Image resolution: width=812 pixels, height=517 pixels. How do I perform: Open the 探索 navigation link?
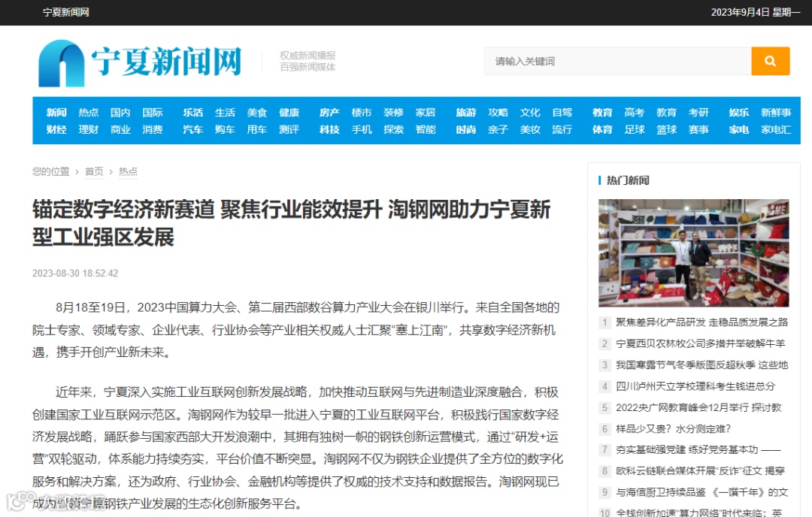pyautogui.click(x=393, y=129)
